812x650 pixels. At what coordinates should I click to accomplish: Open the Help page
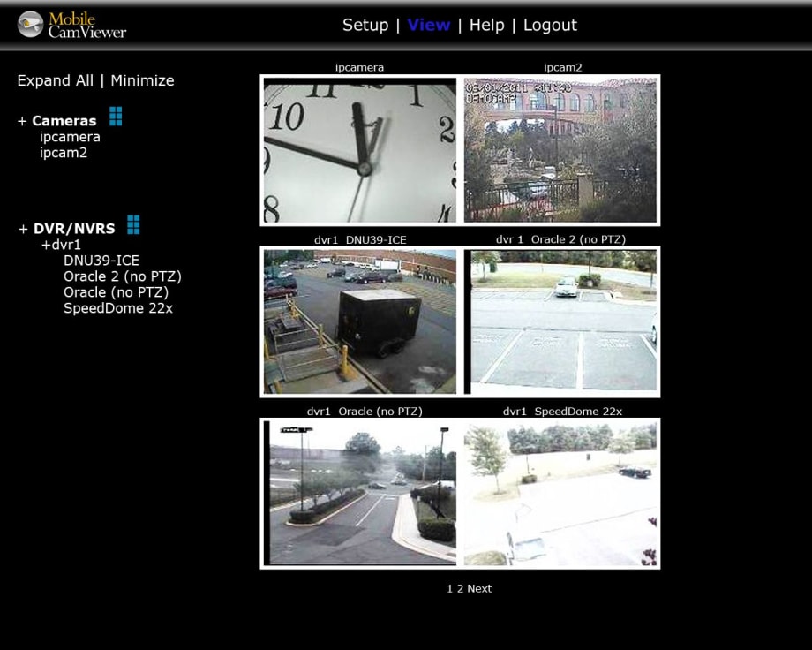tap(486, 25)
